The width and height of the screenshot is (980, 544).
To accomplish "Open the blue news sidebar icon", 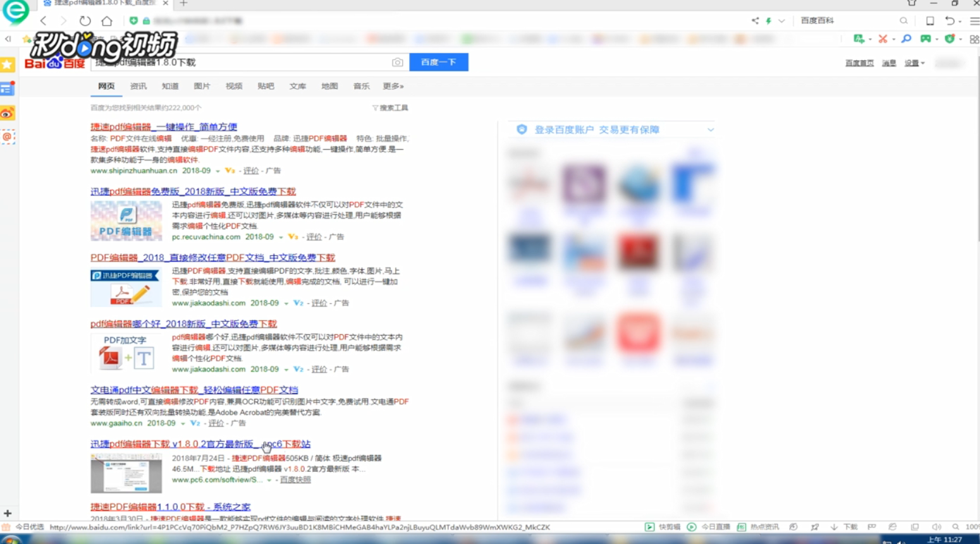I will (8, 89).
